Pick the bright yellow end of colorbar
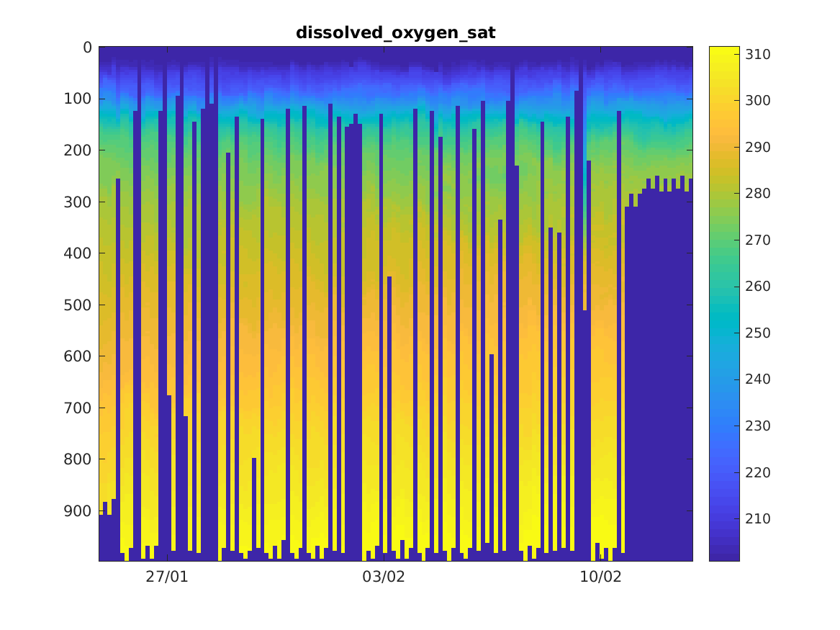The image size is (840, 630). 724,50
